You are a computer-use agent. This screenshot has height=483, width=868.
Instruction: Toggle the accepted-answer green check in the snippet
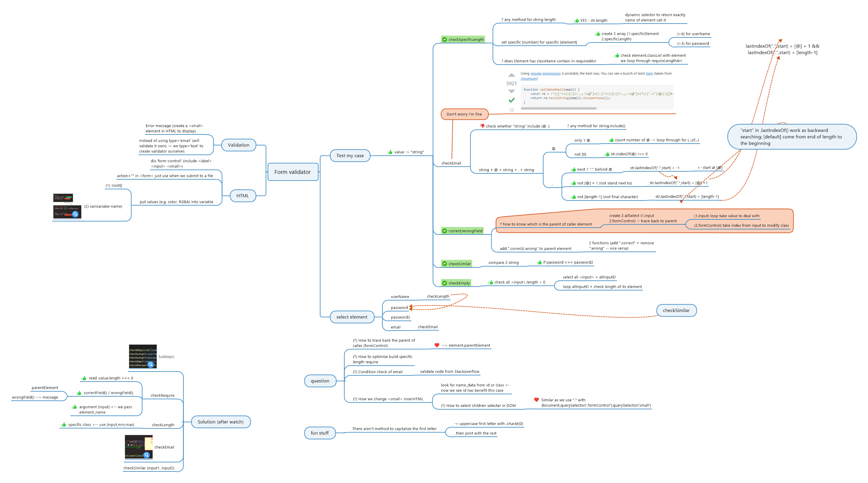click(511, 101)
